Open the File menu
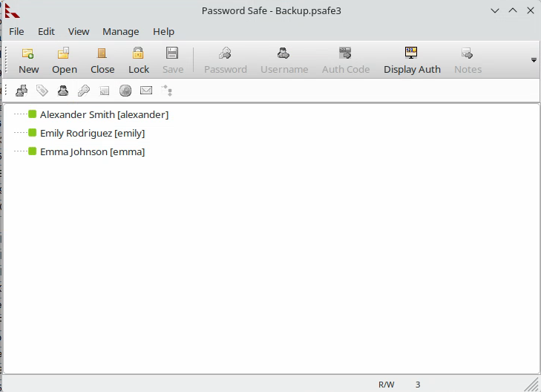The height and width of the screenshot is (392, 541). [x=16, y=31]
